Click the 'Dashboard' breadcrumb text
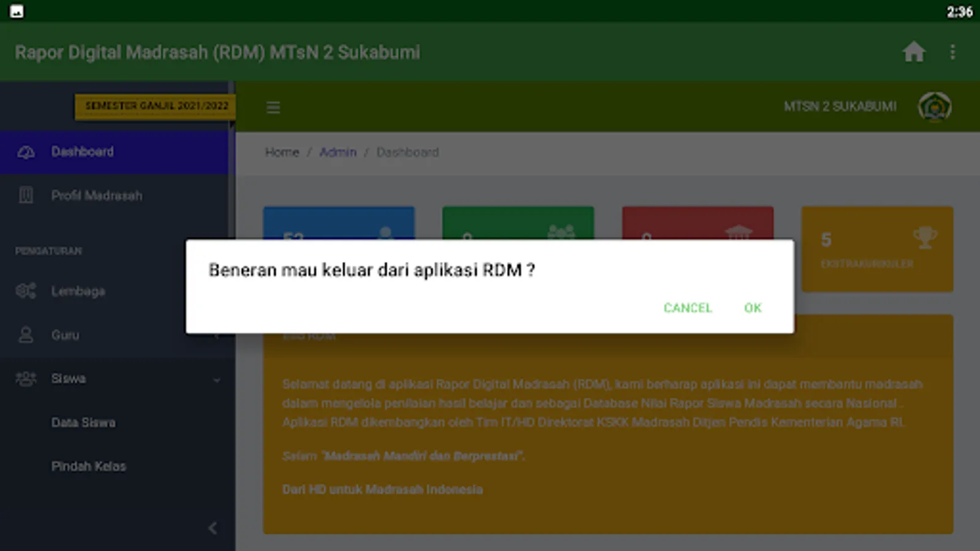This screenshot has width=980, height=551. point(407,152)
